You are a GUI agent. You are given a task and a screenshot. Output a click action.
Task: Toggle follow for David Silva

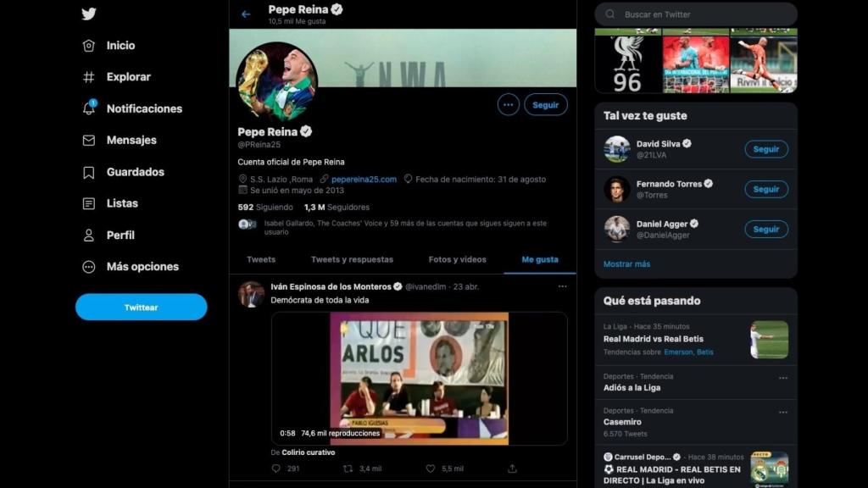pos(765,149)
